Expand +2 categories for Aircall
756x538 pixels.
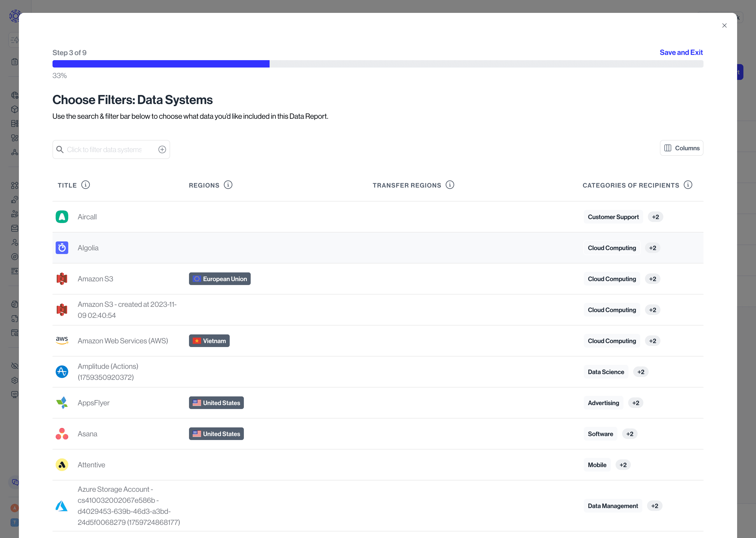pos(655,217)
